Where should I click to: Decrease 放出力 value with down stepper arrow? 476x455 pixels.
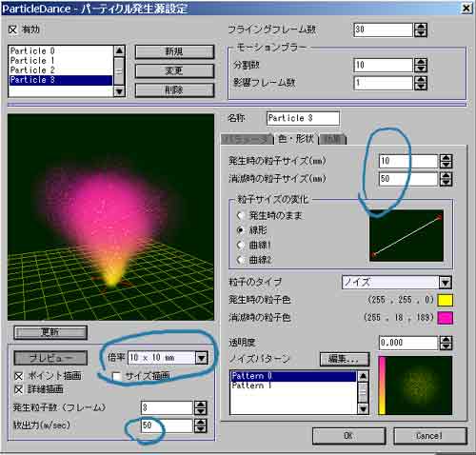tap(201, 429)
